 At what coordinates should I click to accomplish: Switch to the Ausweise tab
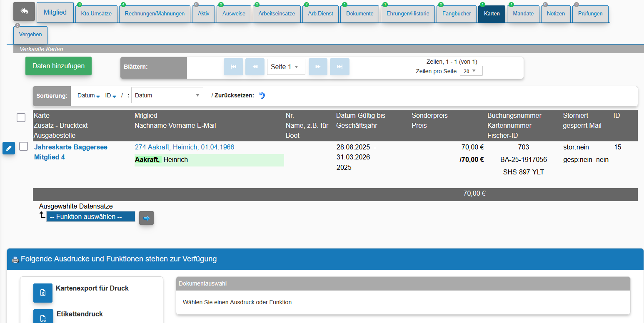click(x=234, y=14)
